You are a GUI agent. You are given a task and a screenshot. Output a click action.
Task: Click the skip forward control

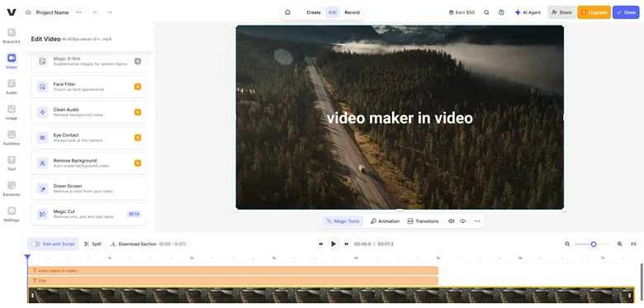click(346, 244)
